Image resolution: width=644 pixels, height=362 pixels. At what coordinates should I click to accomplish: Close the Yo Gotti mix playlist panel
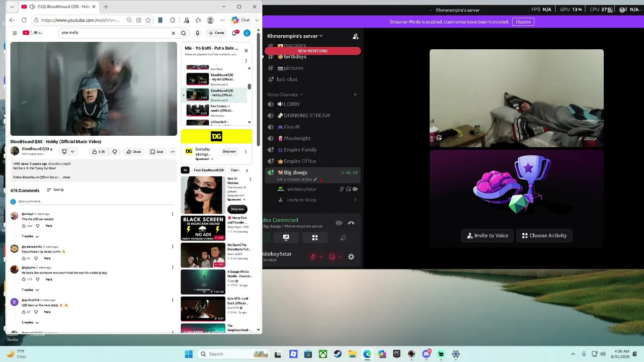tap(246, 50)
